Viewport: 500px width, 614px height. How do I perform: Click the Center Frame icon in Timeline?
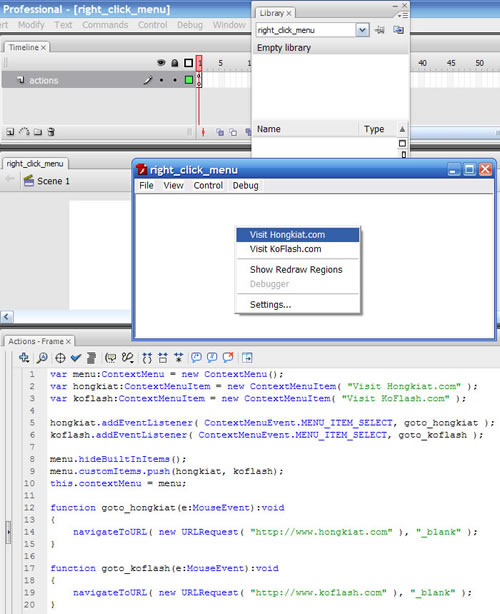(x=203, y=132)
